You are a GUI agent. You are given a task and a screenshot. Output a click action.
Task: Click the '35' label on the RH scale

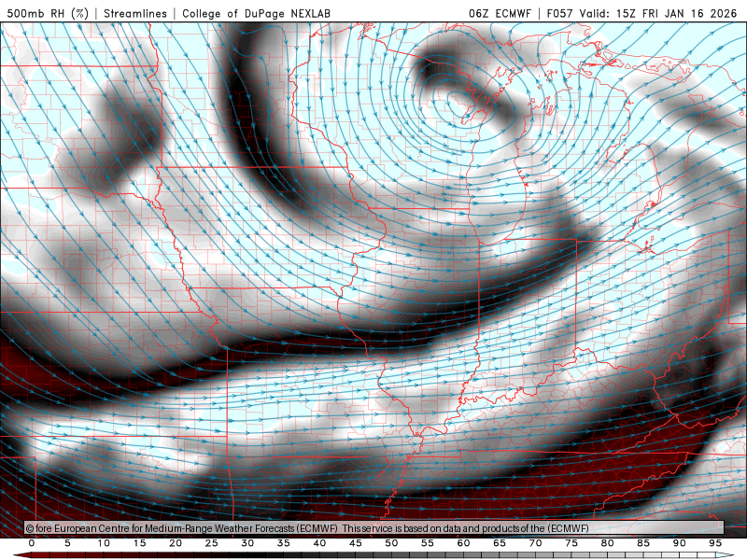coord(284,543)
